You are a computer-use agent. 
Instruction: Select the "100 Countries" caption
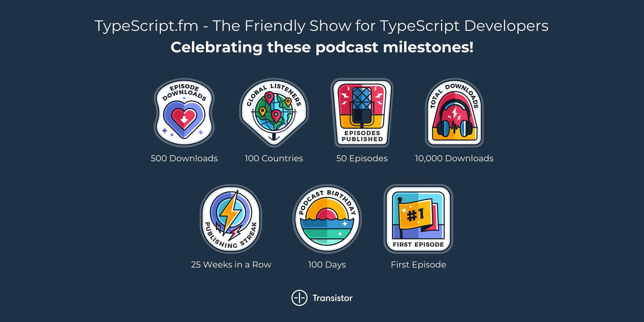coord(274,158)
